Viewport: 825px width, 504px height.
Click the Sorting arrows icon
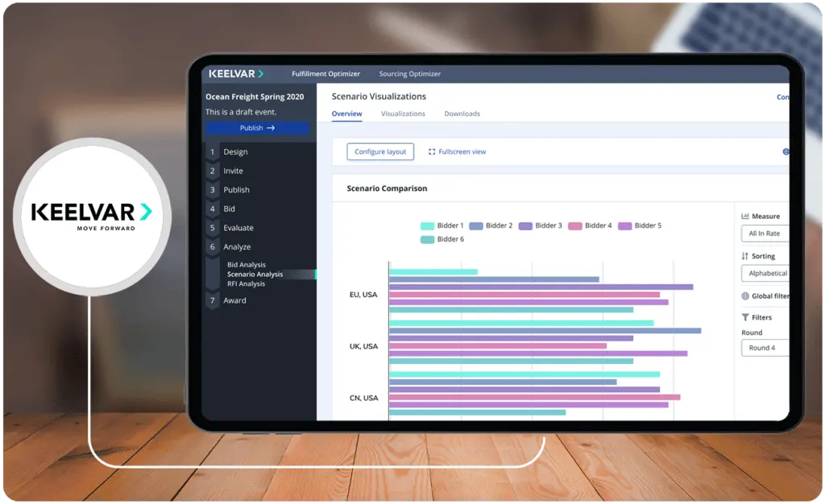744,256
